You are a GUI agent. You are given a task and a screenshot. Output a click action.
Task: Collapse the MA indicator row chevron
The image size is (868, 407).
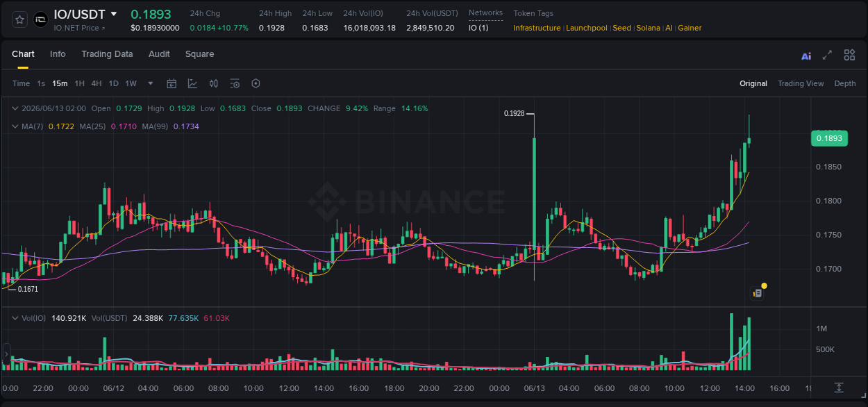(x=15, y=126)
